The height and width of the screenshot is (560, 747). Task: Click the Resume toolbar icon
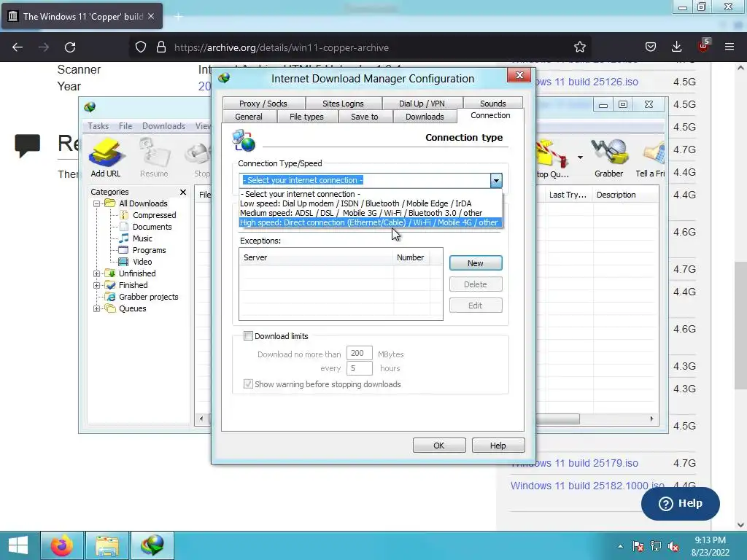click(x=154, y=157)
